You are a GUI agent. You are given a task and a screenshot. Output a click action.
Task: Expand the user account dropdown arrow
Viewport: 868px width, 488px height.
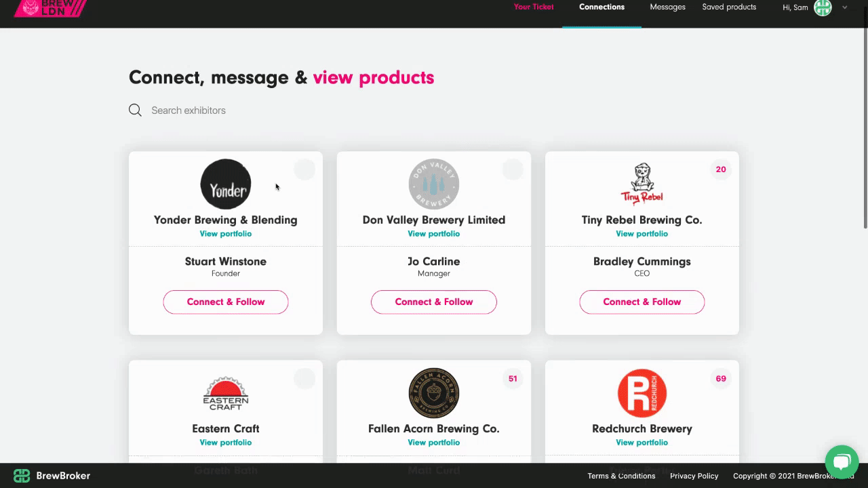[x=845, y=7]
